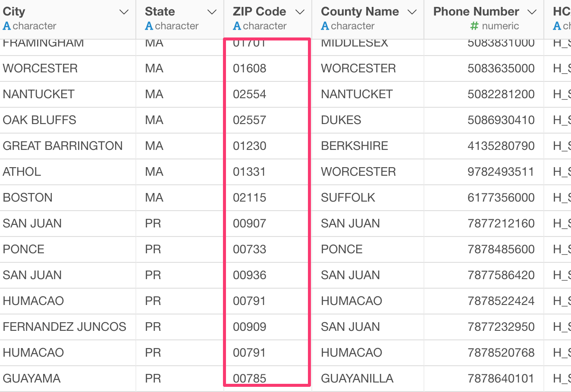Screen dimensions: 571x392
Task: Open the Phone Number column dropdown menu
Action: pyautogui.click(x=532, y=12)
